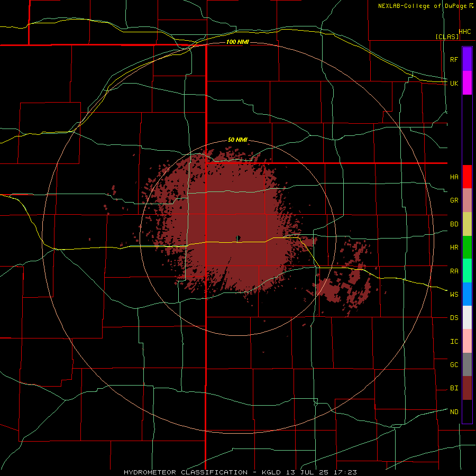Click the BD yellow legend swatch
This screenshot has height=476, width=476.
click(467, 224)
